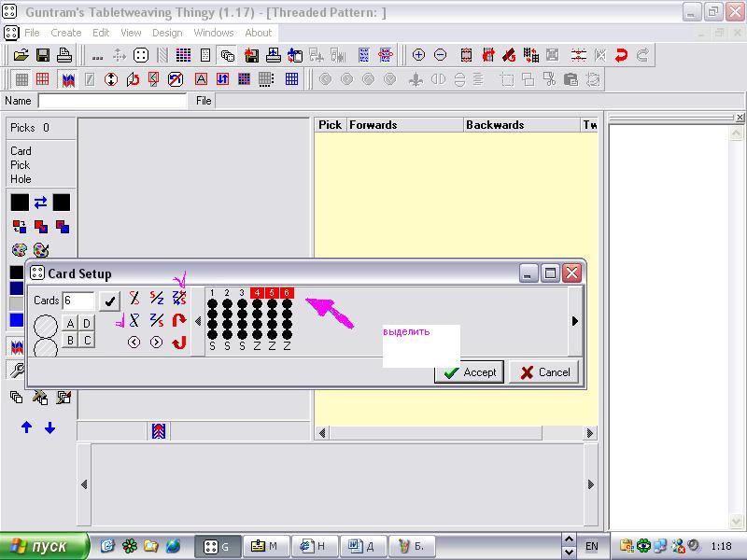Select card 5 header in Card Setup
747x560 pixels.
point(272,292)
